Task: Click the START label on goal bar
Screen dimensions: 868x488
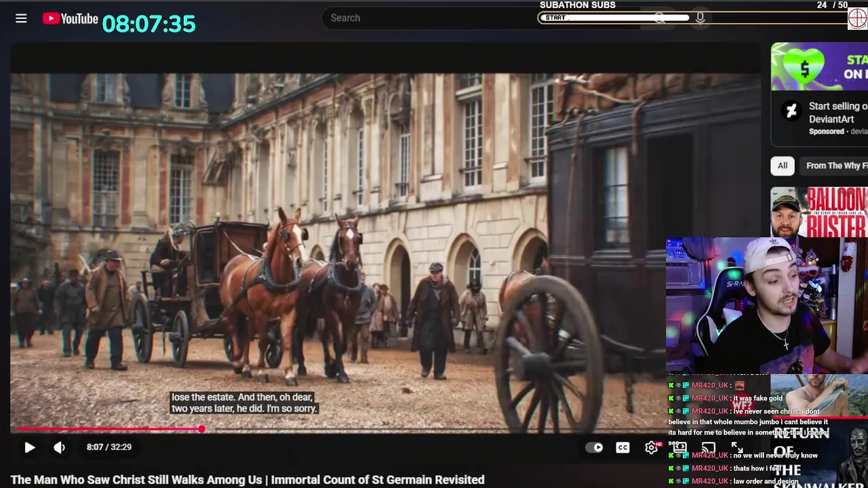Action: coord(555,18)
